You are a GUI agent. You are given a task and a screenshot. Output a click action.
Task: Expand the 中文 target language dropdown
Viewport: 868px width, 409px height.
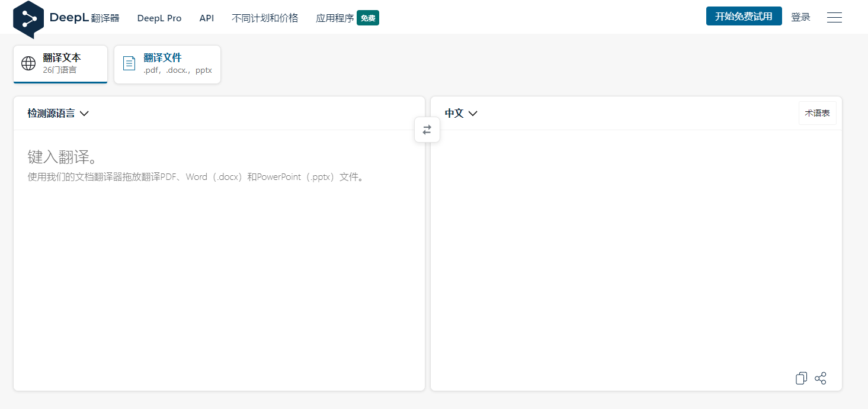(x=461, y=113)
